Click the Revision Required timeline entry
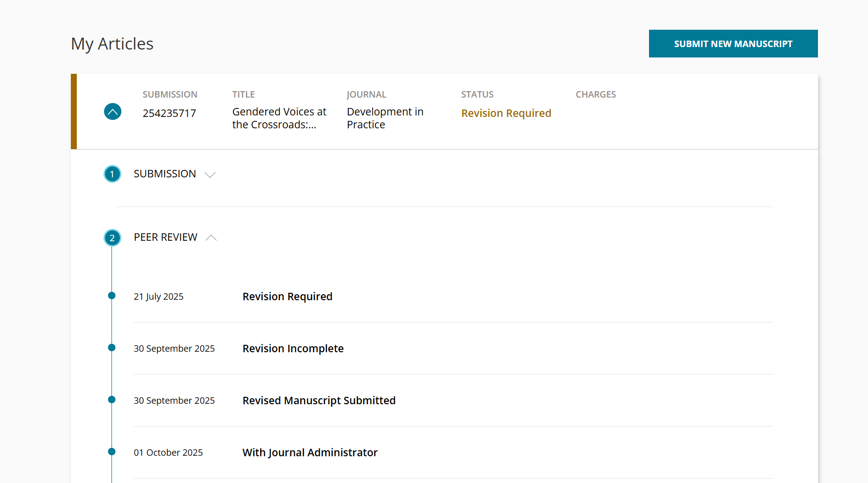The height and width of the screenshot is (483, 868). coord(287,297)
